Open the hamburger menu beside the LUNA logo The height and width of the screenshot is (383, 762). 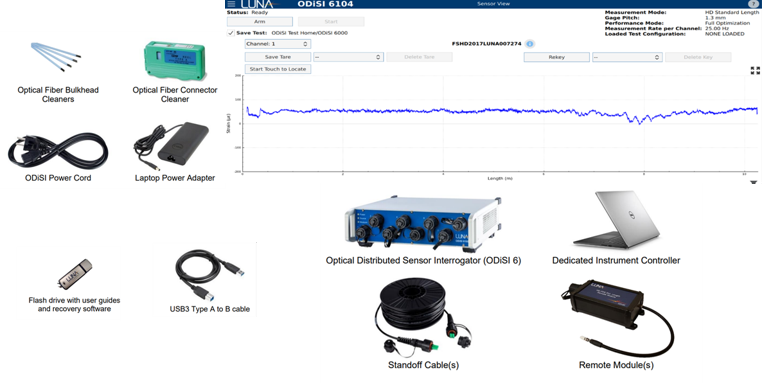(231, 3)
